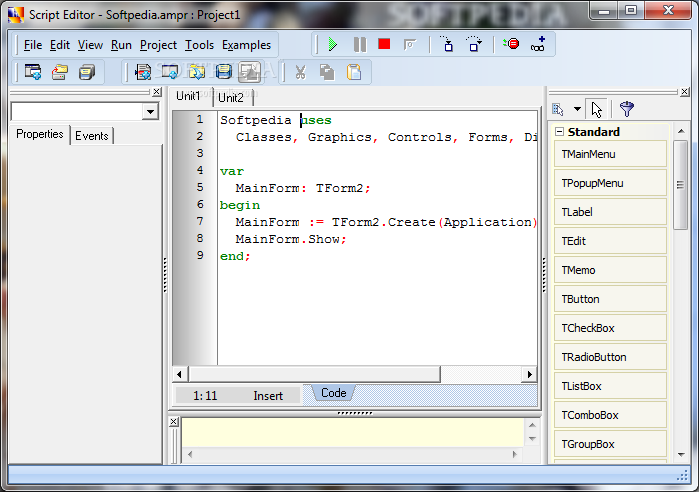Click editor horizontal scrollbar thumb
Viewport: 699px width, 492px height.
coord(315,374)
